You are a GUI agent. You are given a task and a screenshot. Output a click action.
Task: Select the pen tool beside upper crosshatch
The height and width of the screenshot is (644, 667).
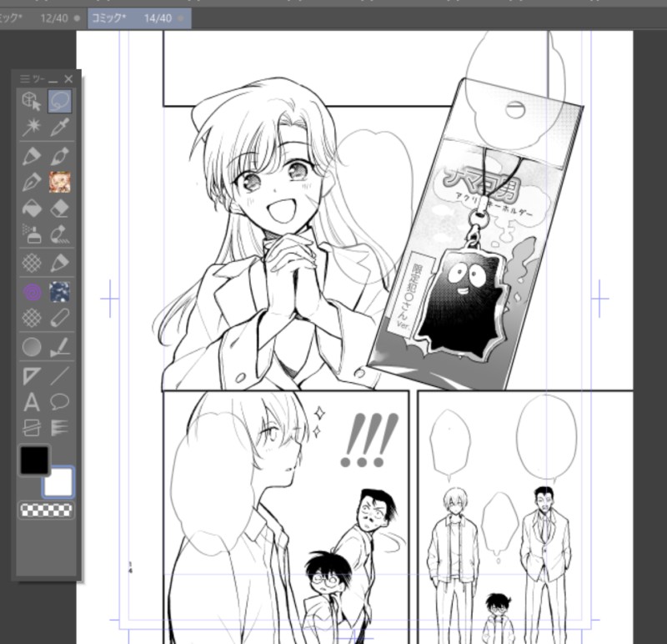(x=59, y=263)
